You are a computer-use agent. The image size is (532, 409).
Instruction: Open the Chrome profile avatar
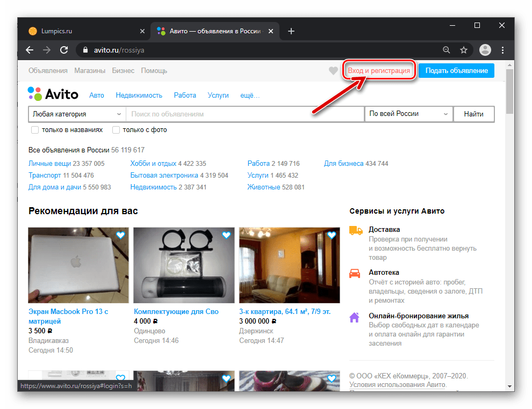coord(485,50)
